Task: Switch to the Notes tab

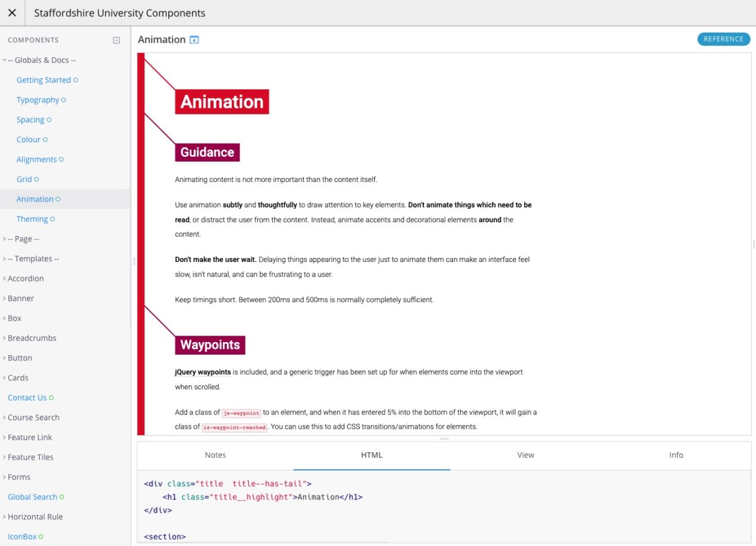Action: (215, 455)
